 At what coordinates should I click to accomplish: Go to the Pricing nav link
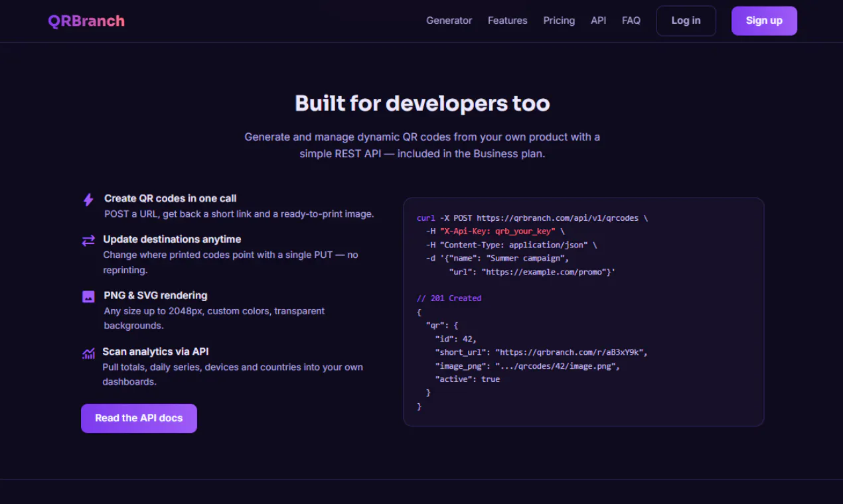pos(559,21)
